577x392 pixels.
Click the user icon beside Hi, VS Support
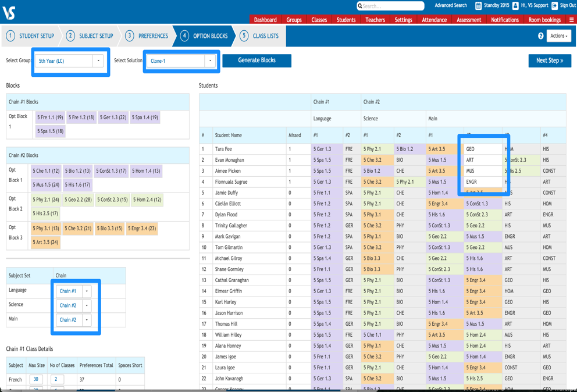(x=515, y=5)
